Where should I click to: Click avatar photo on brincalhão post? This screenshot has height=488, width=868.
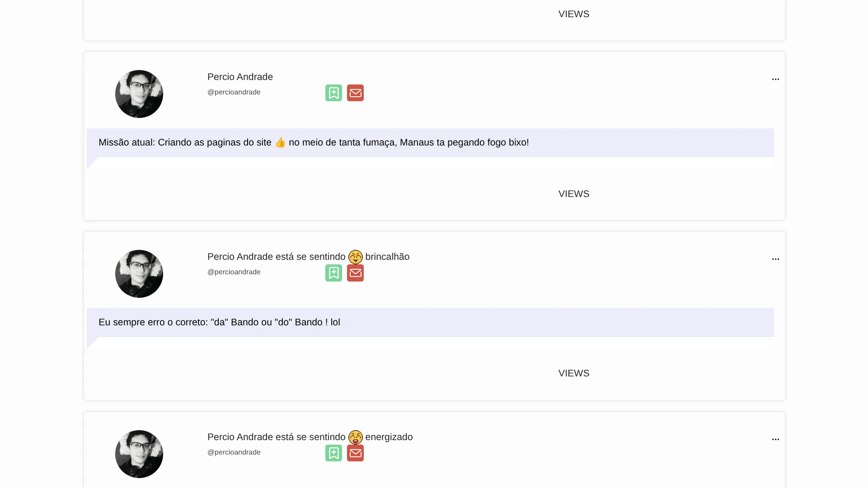click(x=139, y=274)
